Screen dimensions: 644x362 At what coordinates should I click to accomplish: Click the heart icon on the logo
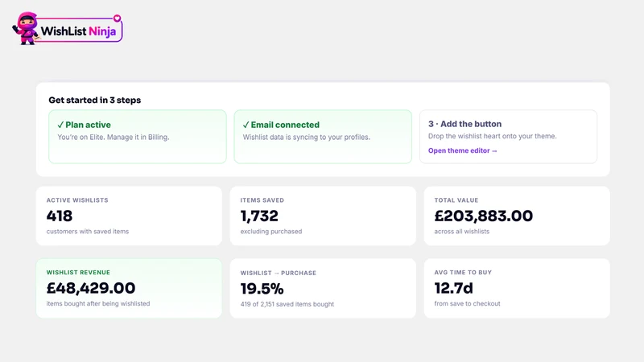pyautogui.click(x=117, y=18)
